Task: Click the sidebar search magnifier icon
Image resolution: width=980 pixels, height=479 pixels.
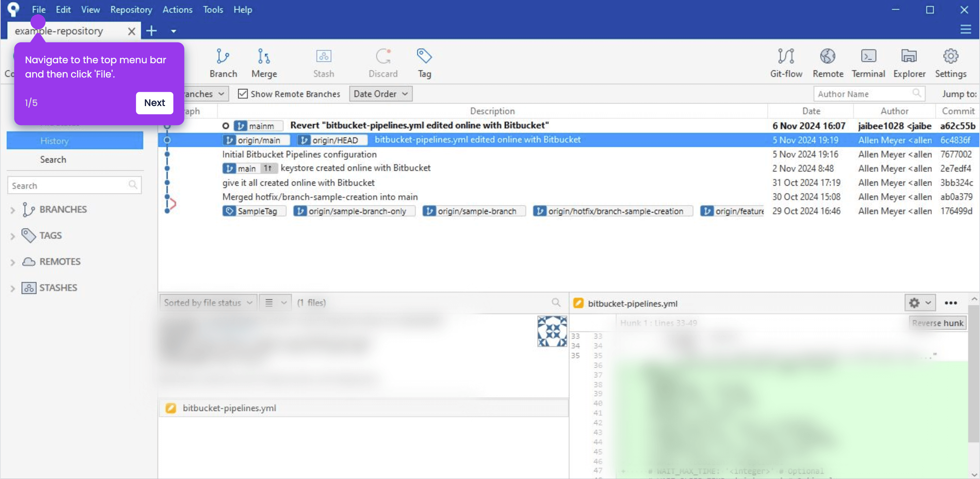Action: (x=132, y=185)
